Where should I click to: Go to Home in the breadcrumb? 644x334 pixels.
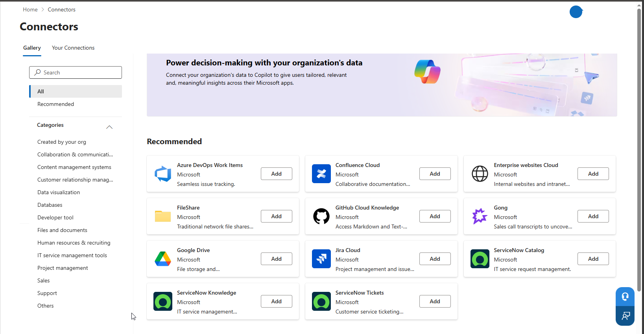tap(30, 9)
